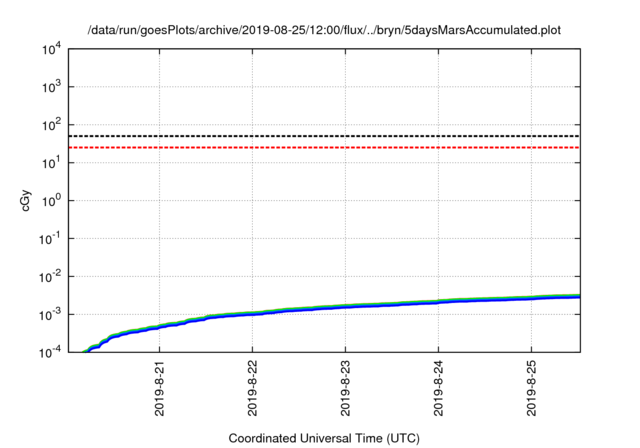Screen dimensions: 640x448
Task: Click the 10^4 y-axis tick label
Action: tap(51, 49)
